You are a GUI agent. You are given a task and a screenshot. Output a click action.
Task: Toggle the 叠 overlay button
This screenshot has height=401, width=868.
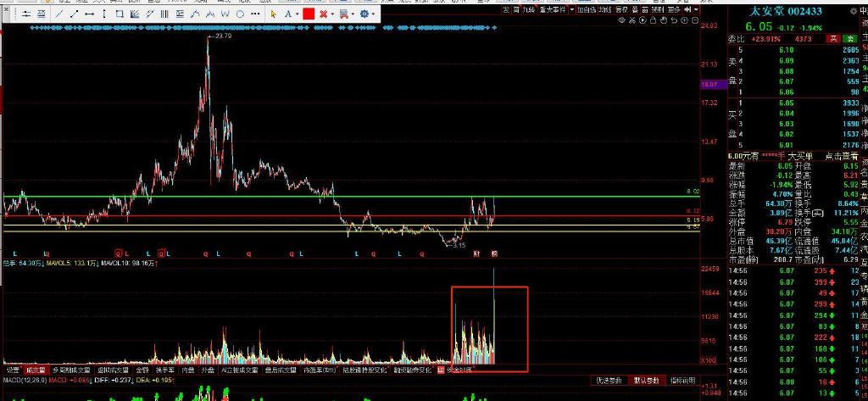(x=634, y=9)
